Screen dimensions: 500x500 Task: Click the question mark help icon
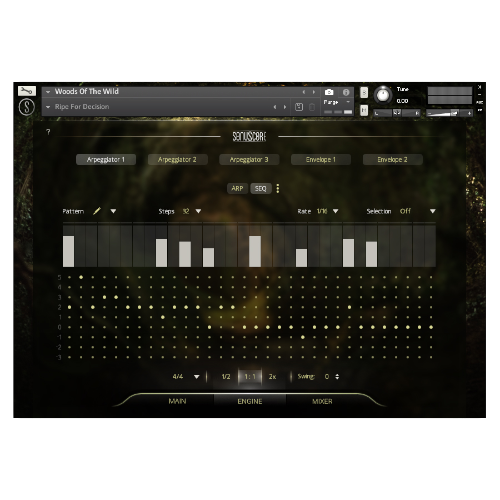[48, 132]
